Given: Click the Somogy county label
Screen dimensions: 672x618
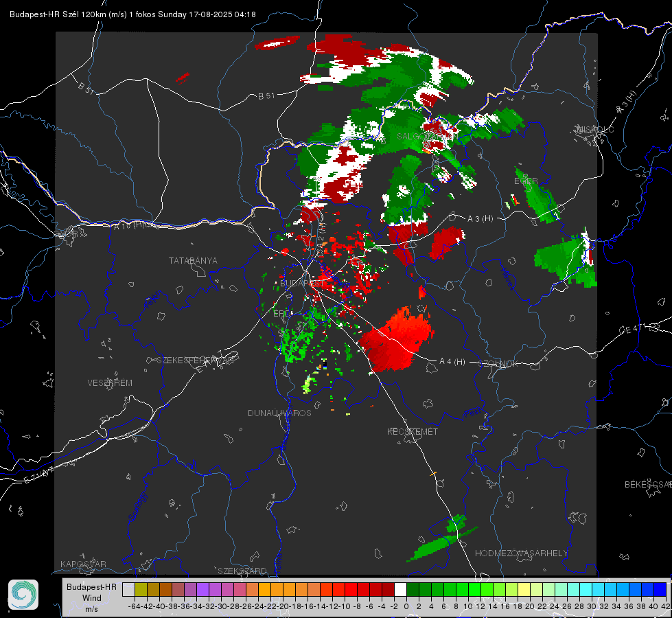Looking at the screenshot, I should 137,507.
